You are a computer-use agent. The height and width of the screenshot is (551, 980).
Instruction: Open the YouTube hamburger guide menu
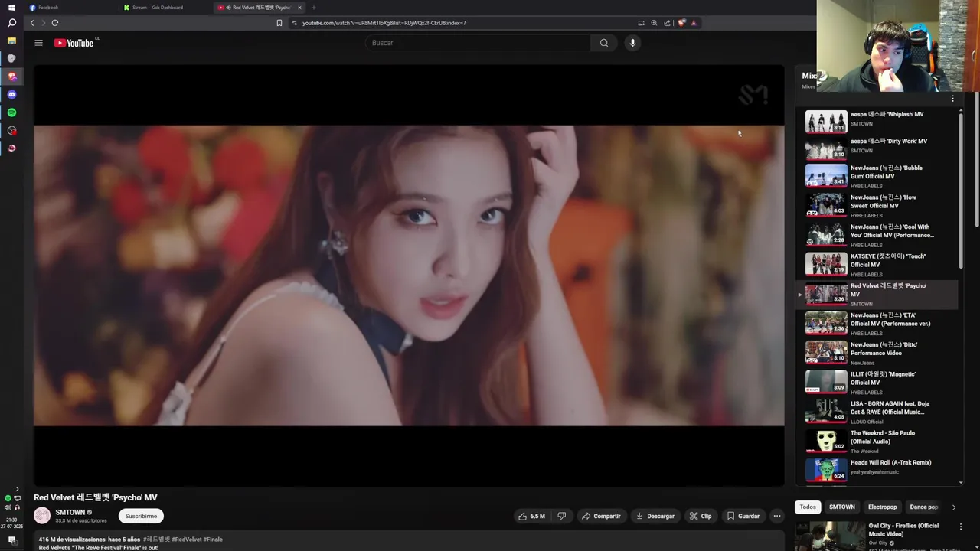[x=38, y=43]
